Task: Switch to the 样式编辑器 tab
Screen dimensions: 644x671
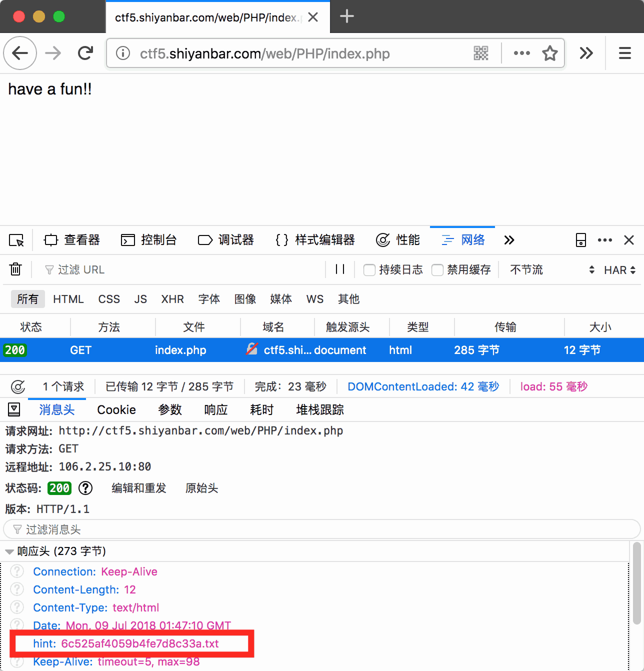Action: pyautogui.click(x=315, y=240)
